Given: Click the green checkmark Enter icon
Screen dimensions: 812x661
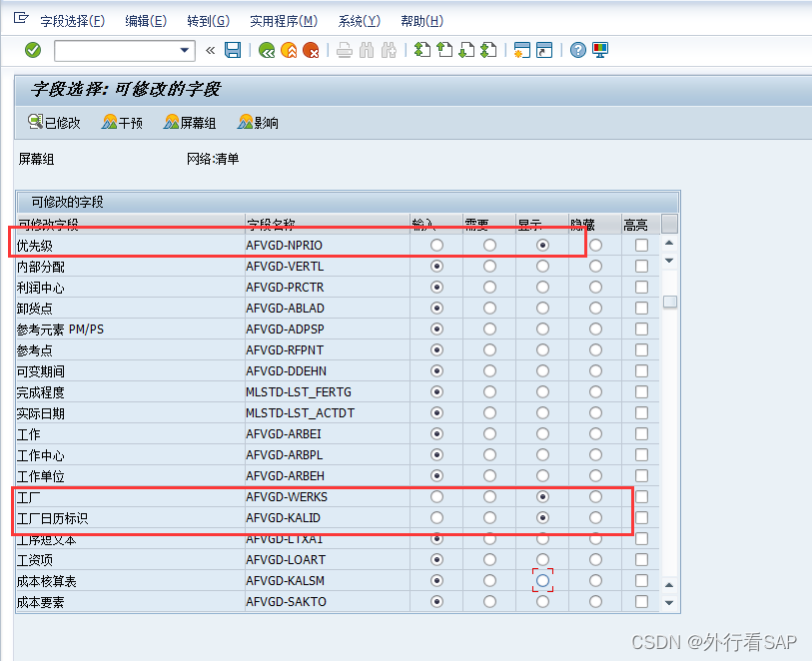Looking at the screenshot, I should click(33, 50).
